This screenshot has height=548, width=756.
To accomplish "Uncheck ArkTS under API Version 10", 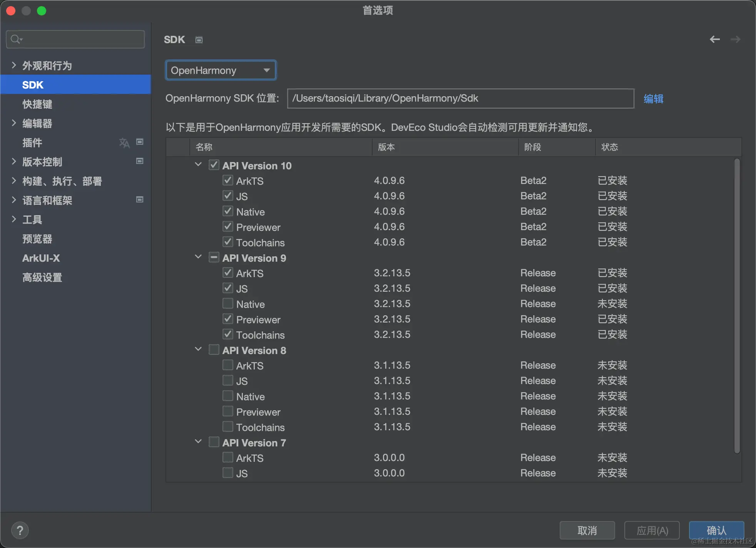I will (228, 180).
